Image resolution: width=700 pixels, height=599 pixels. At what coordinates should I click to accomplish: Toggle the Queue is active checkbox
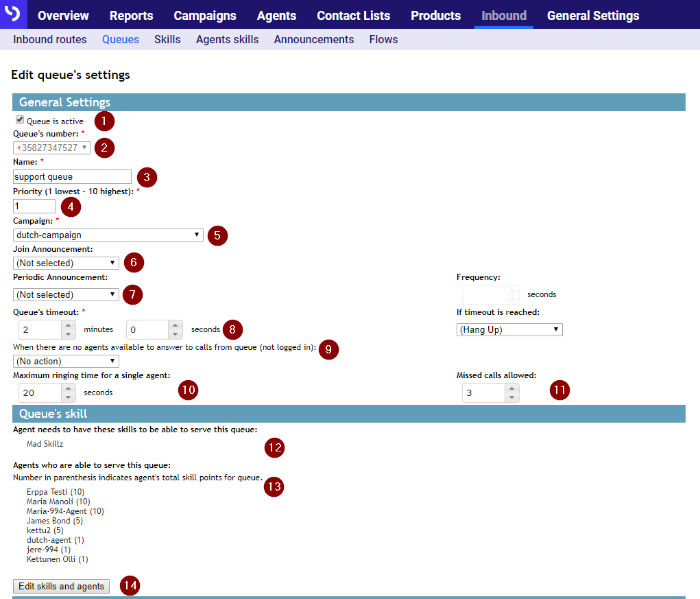(x=20, y=119)
